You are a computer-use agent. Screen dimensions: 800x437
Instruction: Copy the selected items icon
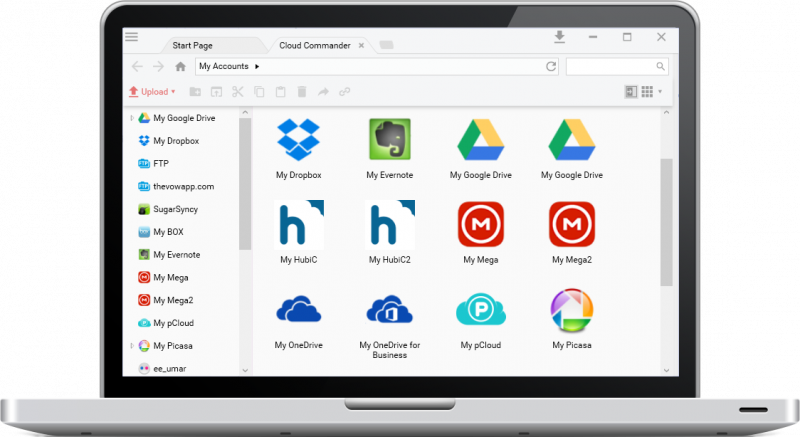coord(259,92)
